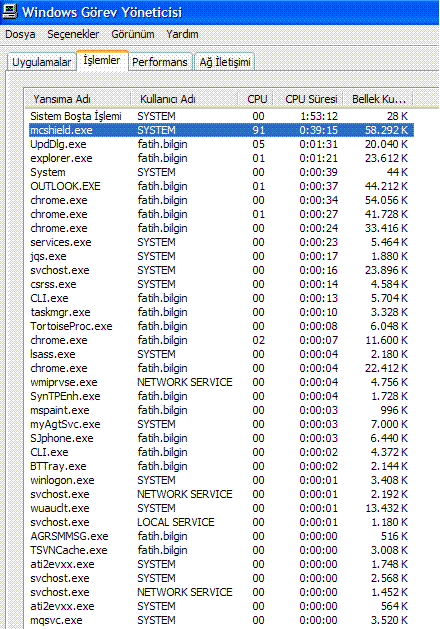Select the OUTLOOK.EXE process

221,187
